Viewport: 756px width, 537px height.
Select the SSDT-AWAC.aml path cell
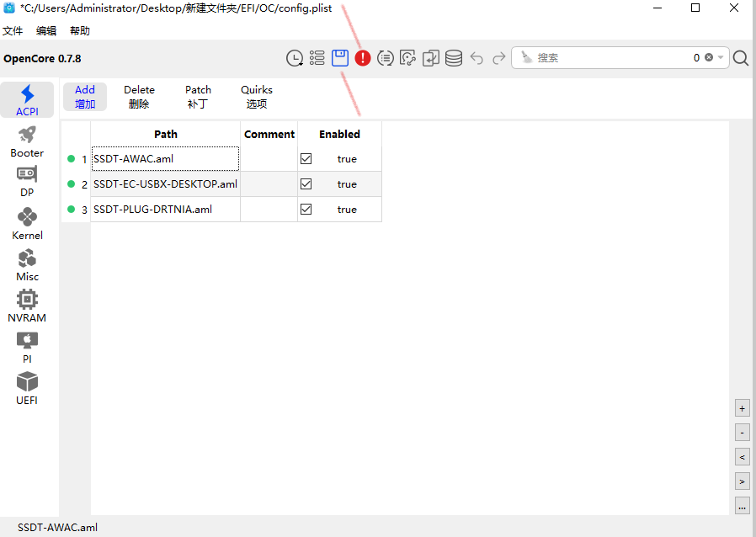[x=165, y=158]
